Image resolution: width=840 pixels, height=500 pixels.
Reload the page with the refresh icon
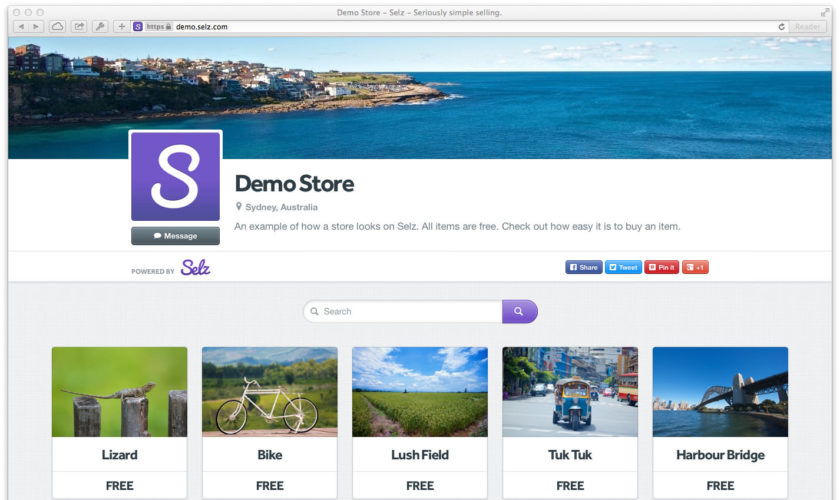tap(782, 27)
